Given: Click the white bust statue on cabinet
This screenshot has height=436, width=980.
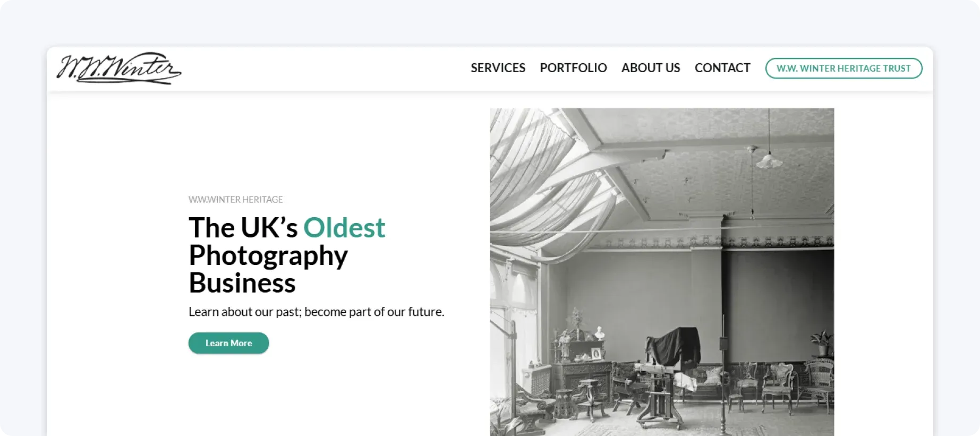Looking at the screenshot, I should (600, 333).
